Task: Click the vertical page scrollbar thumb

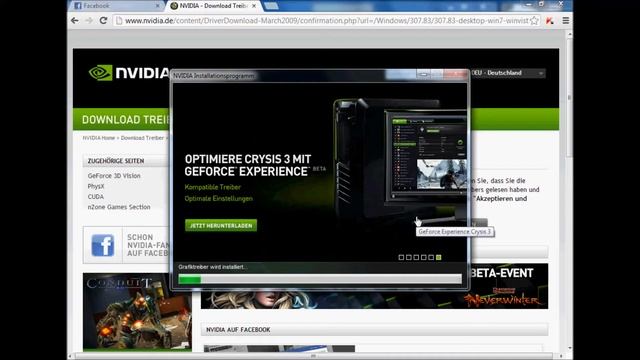Action: coord(569,98)
